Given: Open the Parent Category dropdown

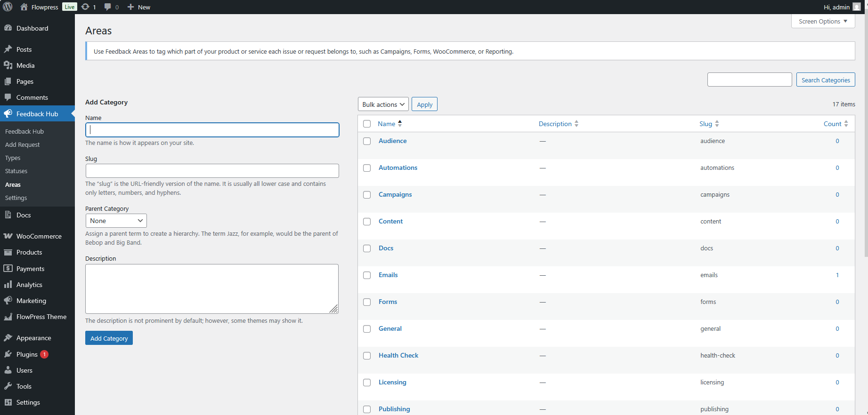Looking at the screenshot, I should coord(116,221).
